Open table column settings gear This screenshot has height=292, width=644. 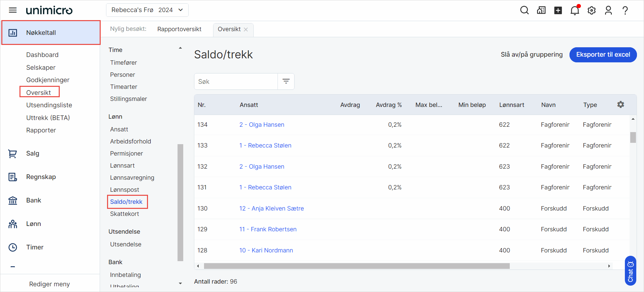pyautogui.click(x=621, y=105)
